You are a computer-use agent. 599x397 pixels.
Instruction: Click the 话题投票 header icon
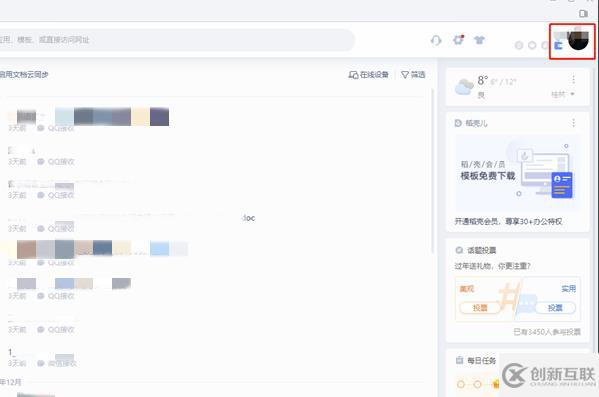coord(459,250)
